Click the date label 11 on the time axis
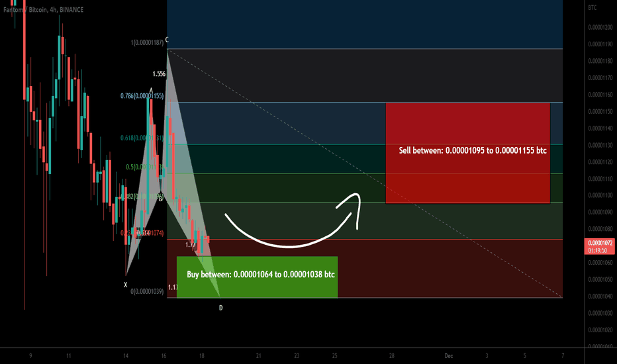617x364 pixels. pos(68,356)
